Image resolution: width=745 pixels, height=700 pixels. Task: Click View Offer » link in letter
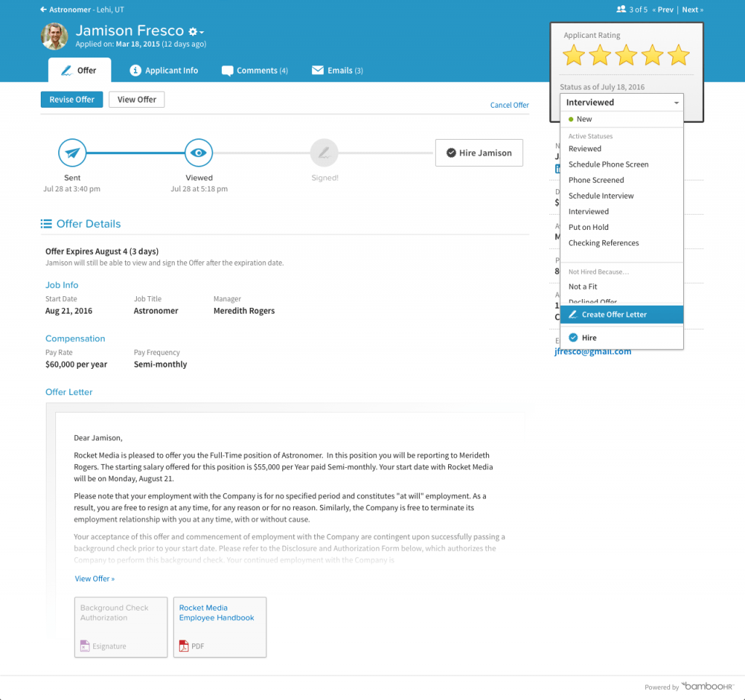coord(95,578)
